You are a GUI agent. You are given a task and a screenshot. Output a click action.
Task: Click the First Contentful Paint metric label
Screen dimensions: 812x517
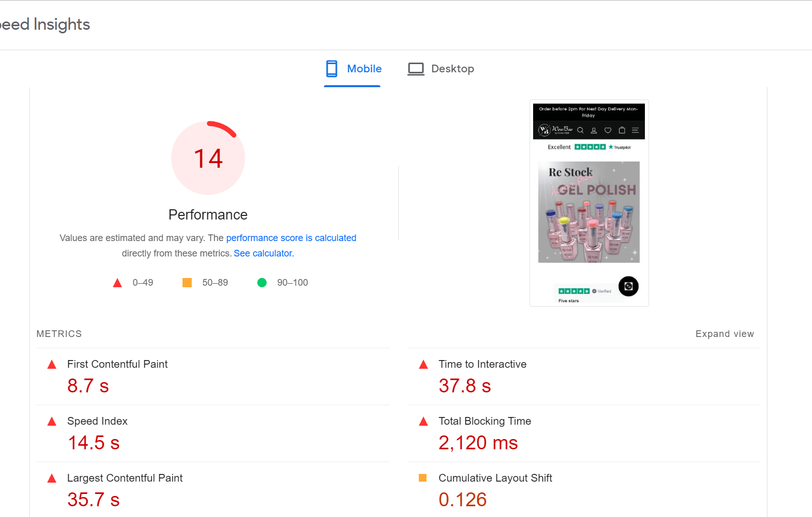tap(117, 364)
